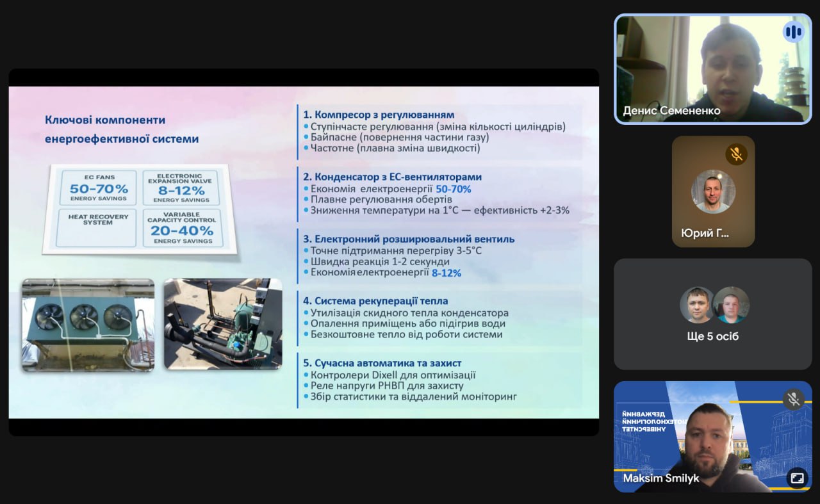Click the heading "1. Компресор з регулюванням"
Screen dimensions: 820x504
[x=379, y=115]
